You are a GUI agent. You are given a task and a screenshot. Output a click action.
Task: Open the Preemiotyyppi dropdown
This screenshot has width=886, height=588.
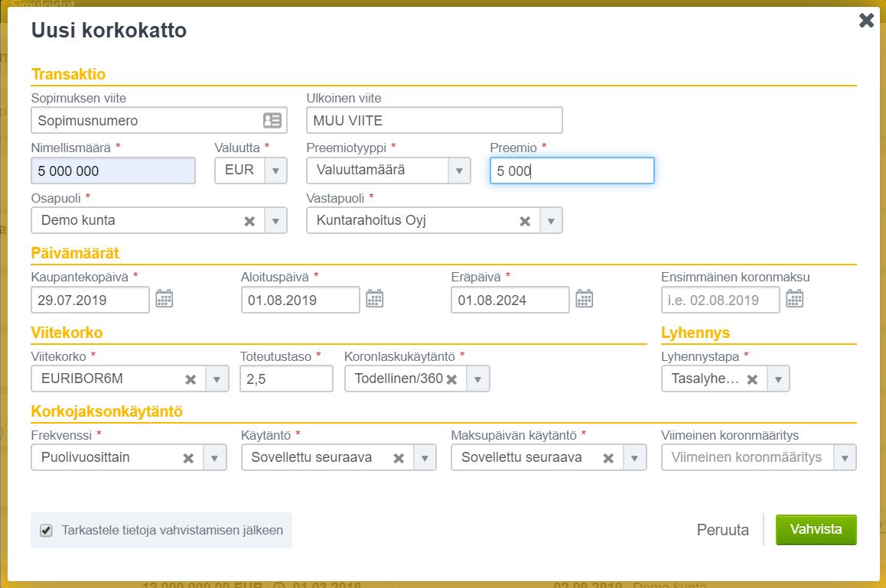(458, 171)
